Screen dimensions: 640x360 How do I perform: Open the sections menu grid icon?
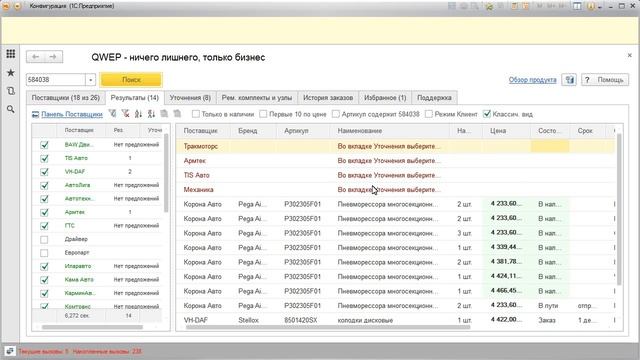click(11, 54)
